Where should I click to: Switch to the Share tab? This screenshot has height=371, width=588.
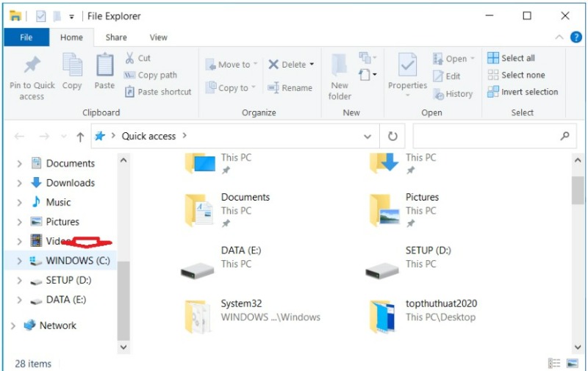[x=116, y=37]
